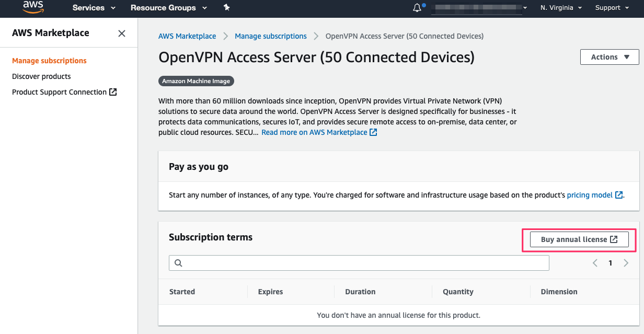The image size is (644, 334).
Task: Close the AWS Marketplace side panel
Action: click(x=122, y=33)
